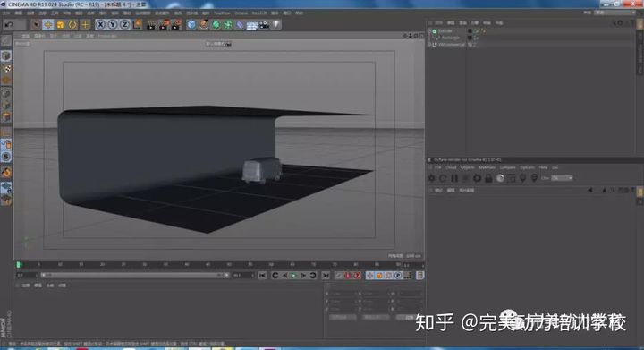Open Options menu in Octane viewer
The height and width of the screenshot is (350, 644).
pos(527,167)
